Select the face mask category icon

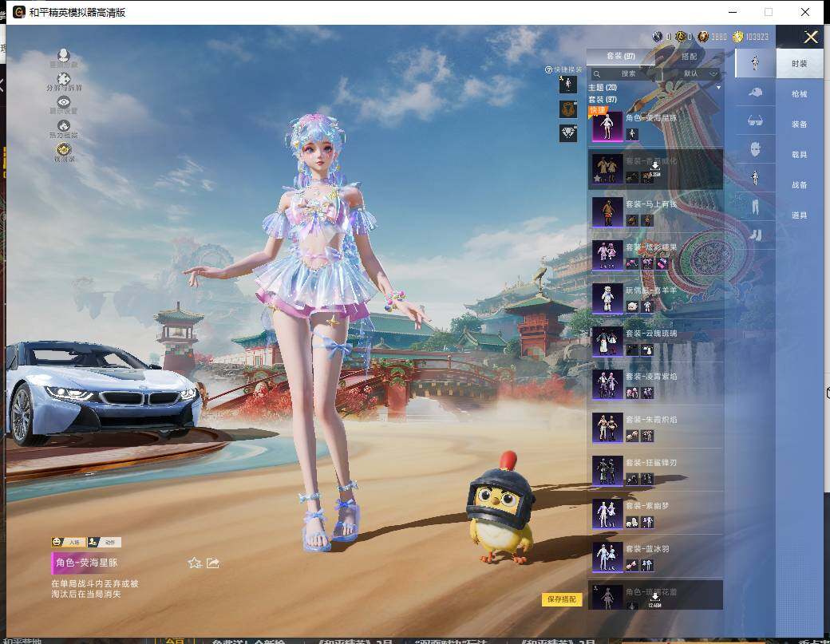point(754,149)
